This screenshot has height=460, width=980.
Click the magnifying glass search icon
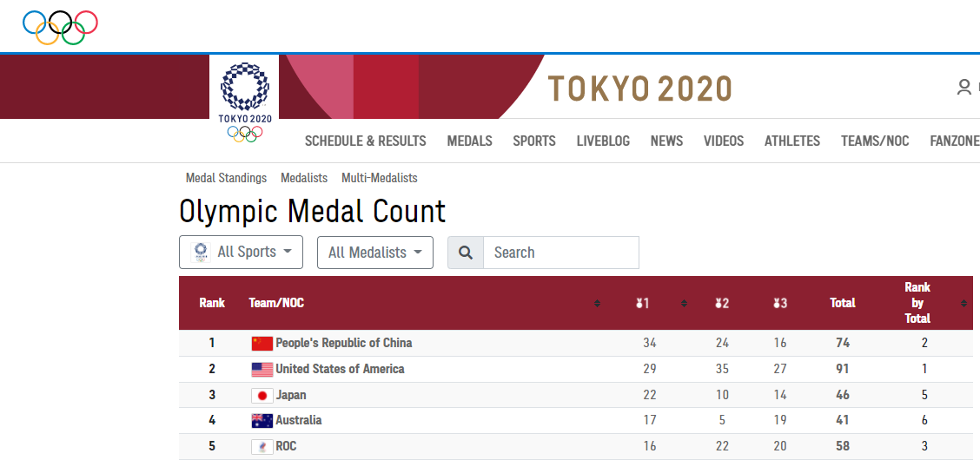466,253
